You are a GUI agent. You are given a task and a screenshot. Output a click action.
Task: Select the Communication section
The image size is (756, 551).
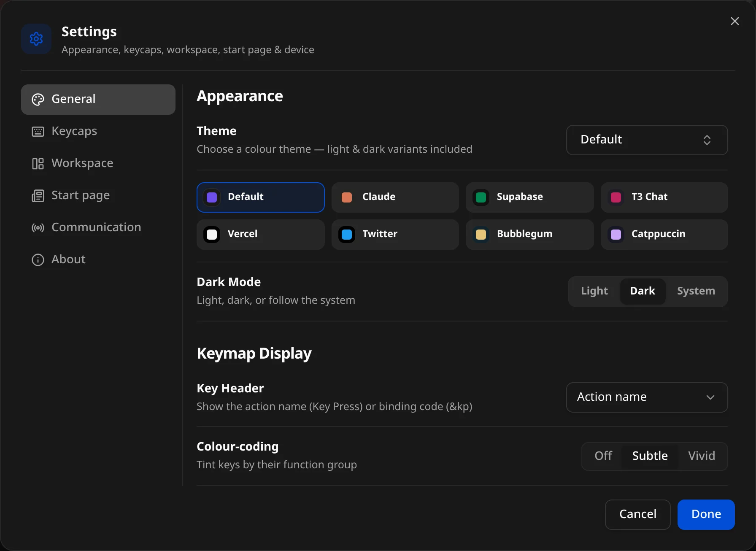click(x=98, y=228)
